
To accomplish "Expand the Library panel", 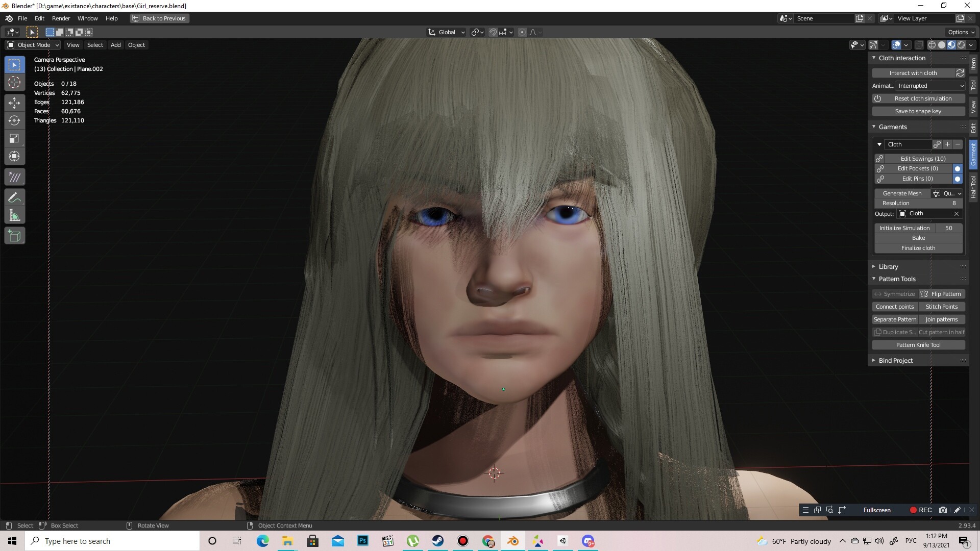I will (x=888, y=266).
